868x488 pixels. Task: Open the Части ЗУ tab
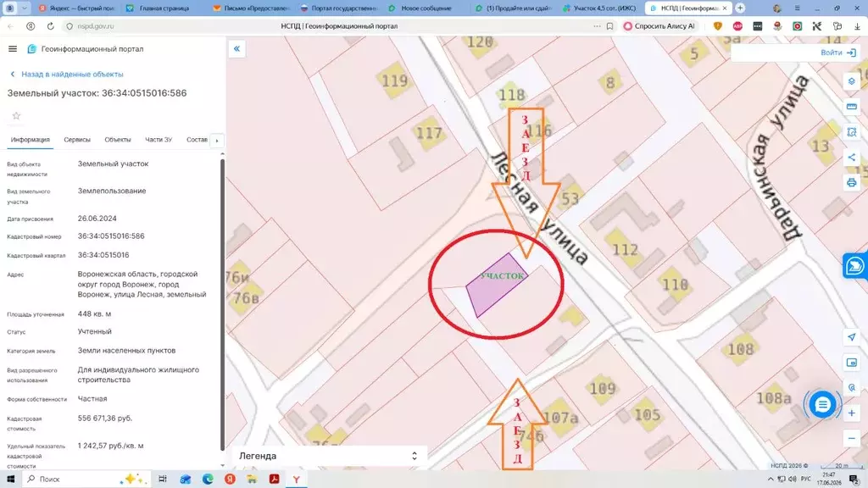coord(159,140)
